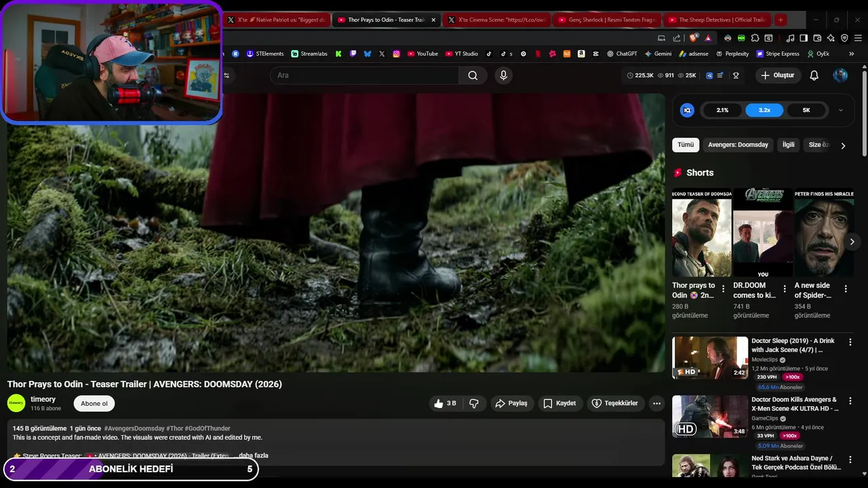The image size is (868, 488).
Task: Open options for Thor prays short
Action: [x=723, y=289]
